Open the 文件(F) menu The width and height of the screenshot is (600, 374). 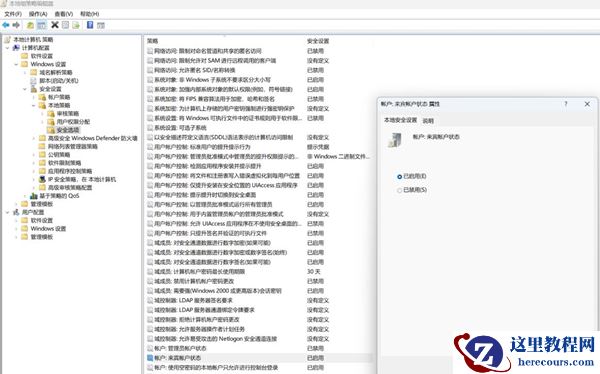13,14
